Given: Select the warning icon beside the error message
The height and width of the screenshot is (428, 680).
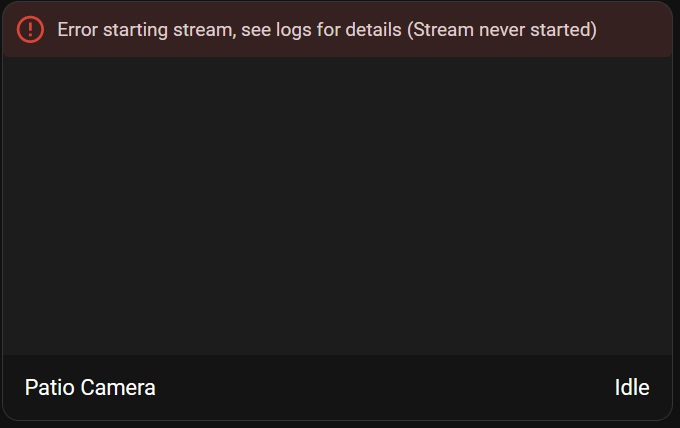Looking at the screenshot, I should (31, 30).
